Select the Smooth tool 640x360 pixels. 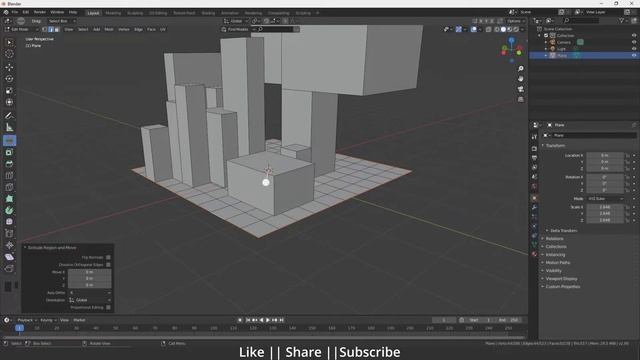click(x=9, y=222)
